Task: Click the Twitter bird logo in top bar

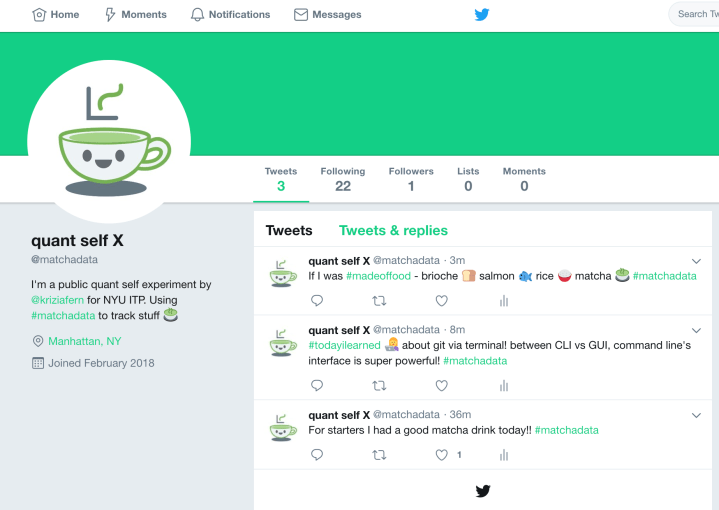Action: tap(481, 15)
